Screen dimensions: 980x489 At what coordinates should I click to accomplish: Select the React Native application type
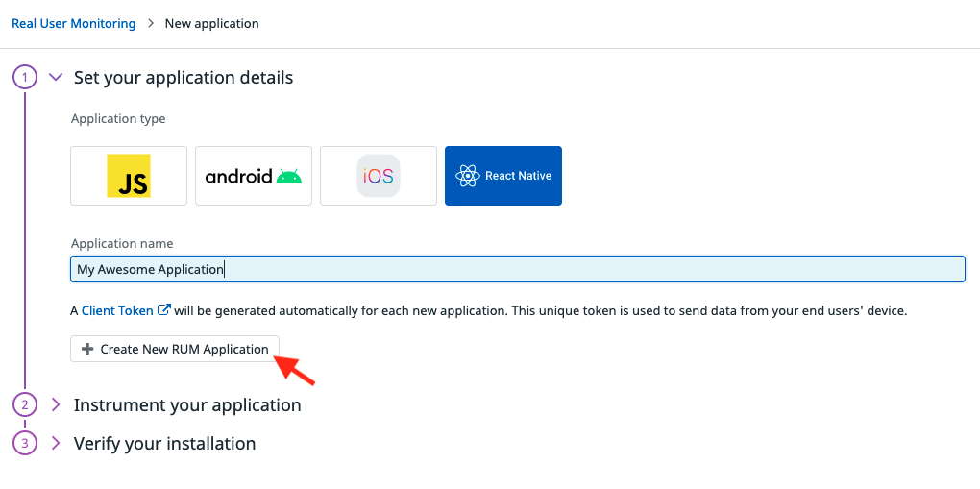[x=503, y=176]
